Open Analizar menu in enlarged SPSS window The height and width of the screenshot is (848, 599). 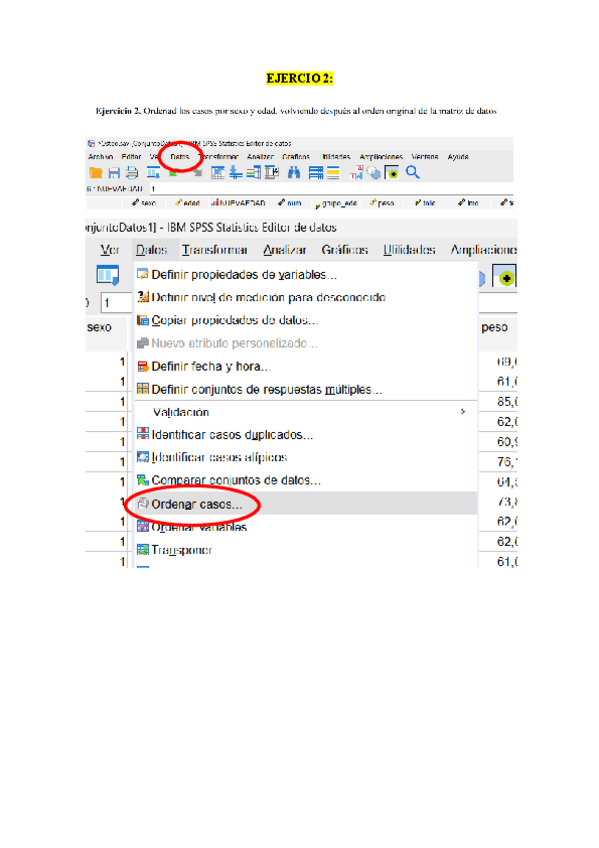point(284,250)
